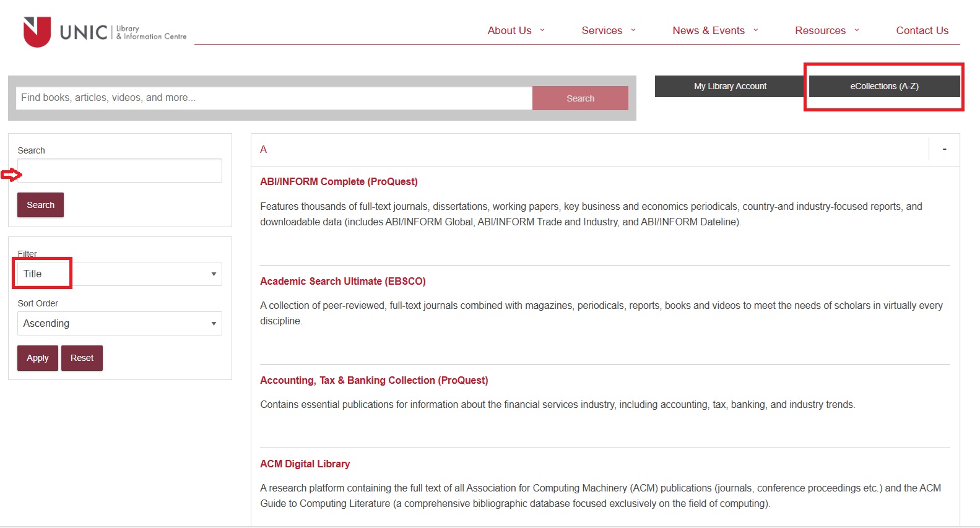Click the UNIC Library logo
The width and height of the screenshot is (980, 528).
point(105,32)
